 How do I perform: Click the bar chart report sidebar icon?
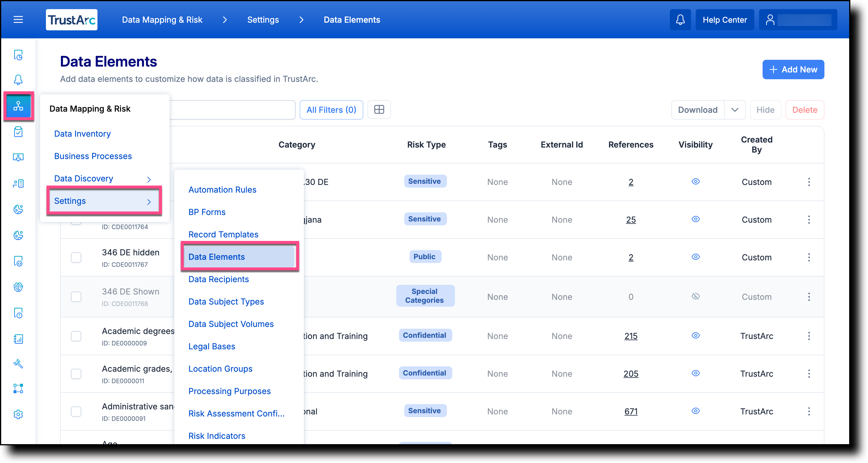[18, 339]
